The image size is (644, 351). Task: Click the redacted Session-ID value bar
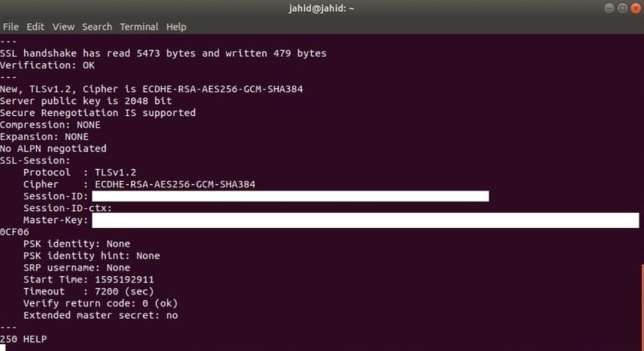click(290, 196)
